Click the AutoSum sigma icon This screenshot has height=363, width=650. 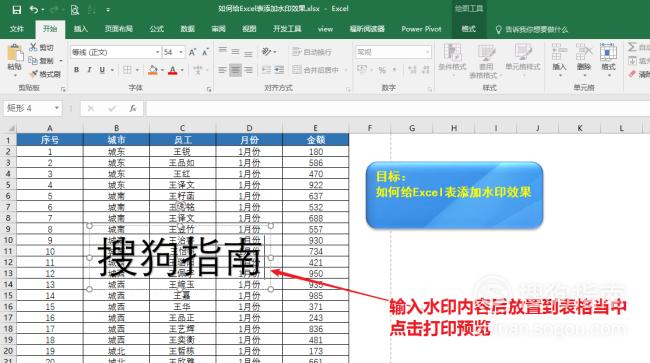pyautogui.click(x=632, y=47)
